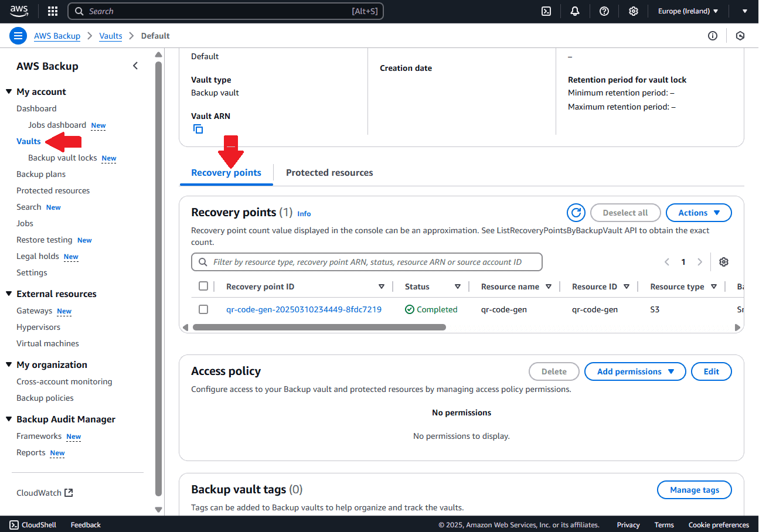The image size is (759, 532).
Task: Open the help question mark menu
Action: (x=604, y=11)
